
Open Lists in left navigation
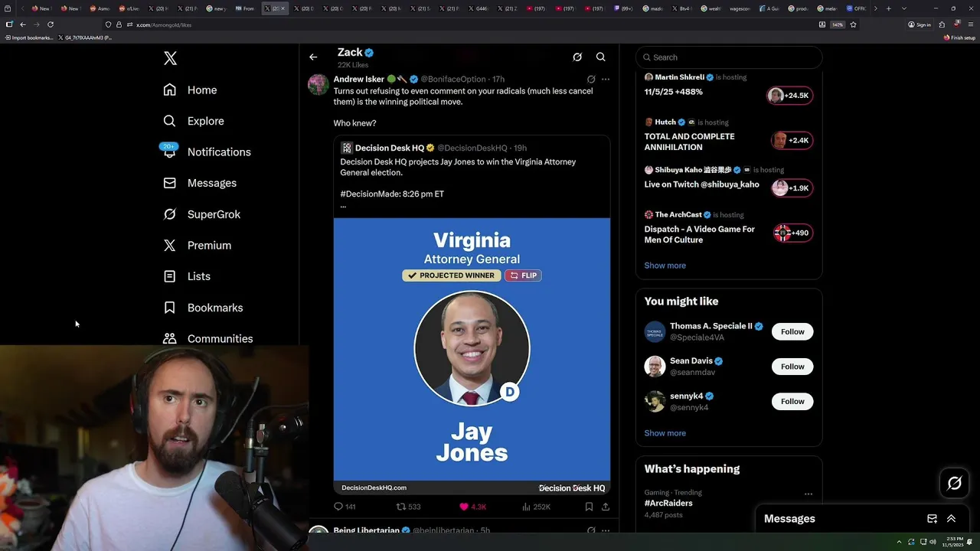coord(187,276)
